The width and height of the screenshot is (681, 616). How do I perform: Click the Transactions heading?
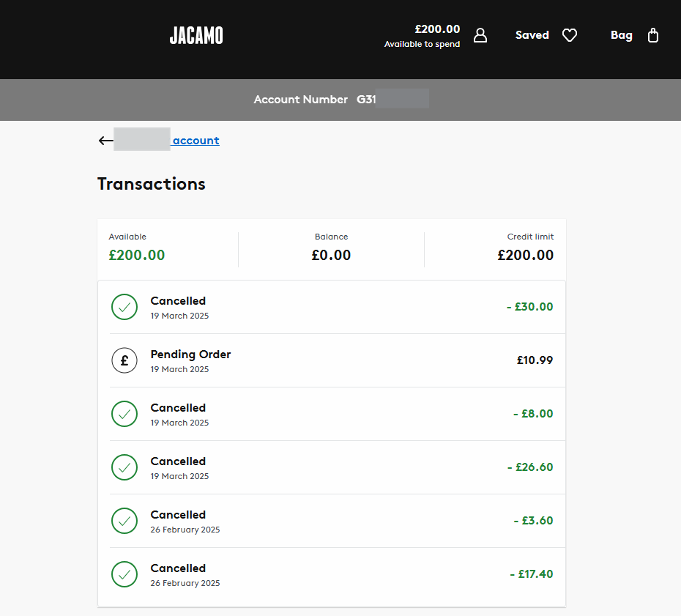(151, 184)
